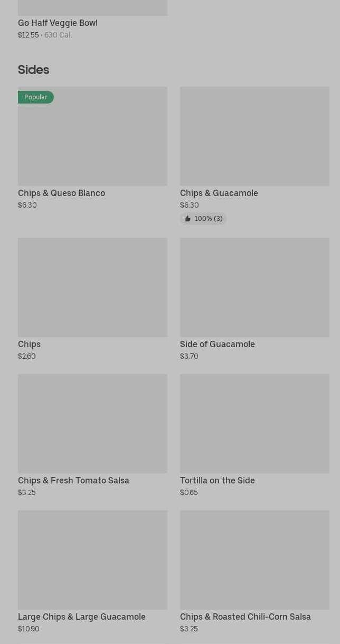Click the thumbs-up icon under Chips & Guacamole

click(x=187, y=219)
